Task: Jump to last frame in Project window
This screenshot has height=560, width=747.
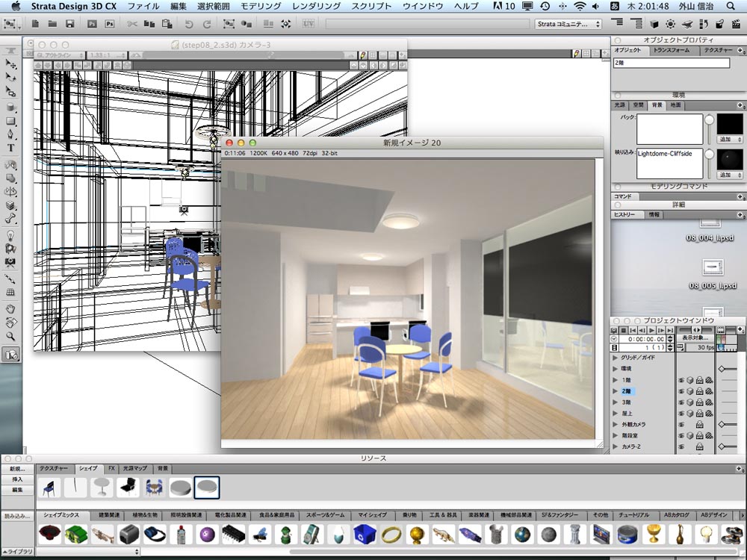Action: click(x=670, y=330)
